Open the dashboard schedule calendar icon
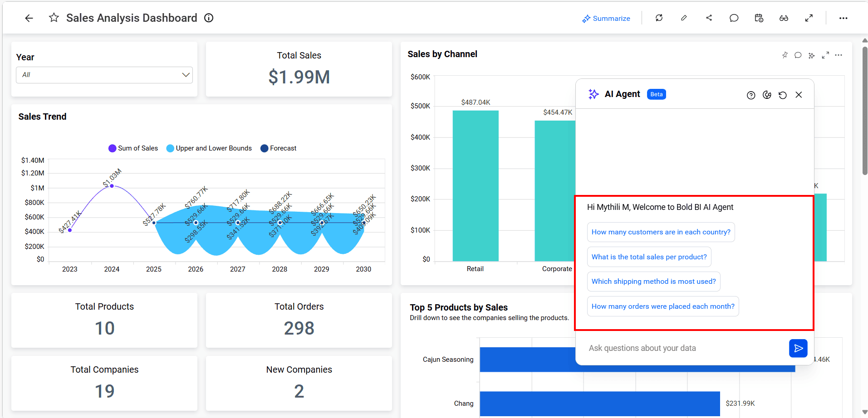This screenshot has width=868, height=418. (x=759, y=18)
